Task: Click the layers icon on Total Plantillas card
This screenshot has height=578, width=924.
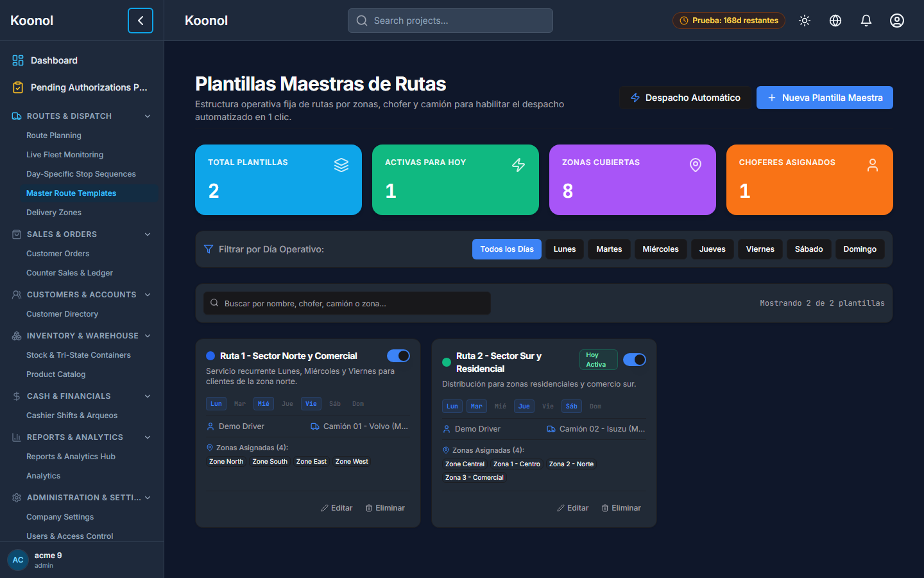Action: pos(341,165)
